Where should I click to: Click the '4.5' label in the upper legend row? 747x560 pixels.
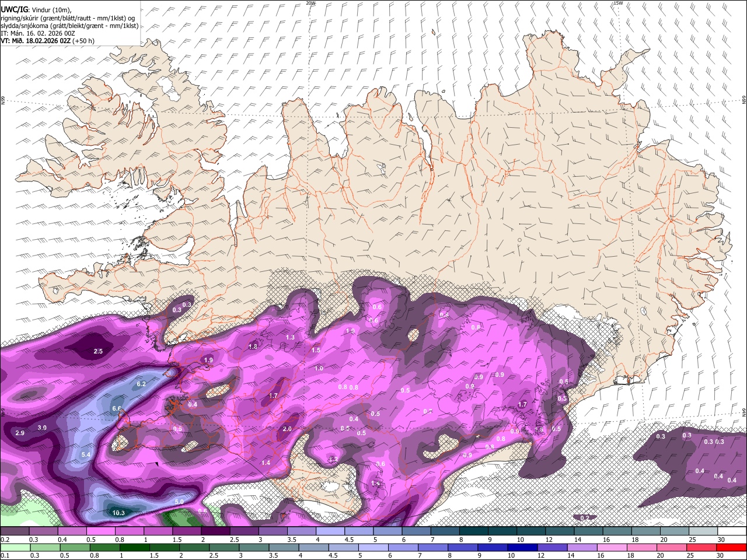(x=349, y=540)
